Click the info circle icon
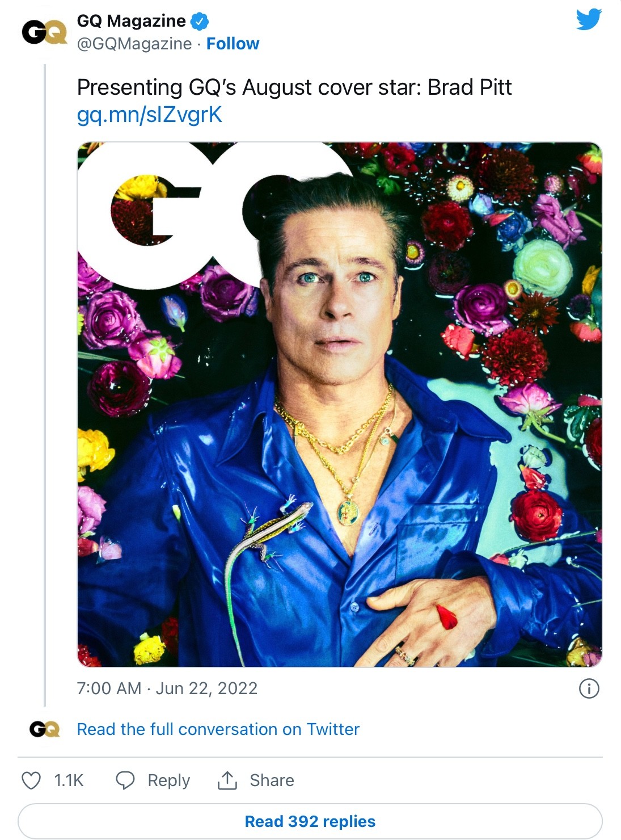This screenshot has height=840, width=621. (x=589, y=688)
